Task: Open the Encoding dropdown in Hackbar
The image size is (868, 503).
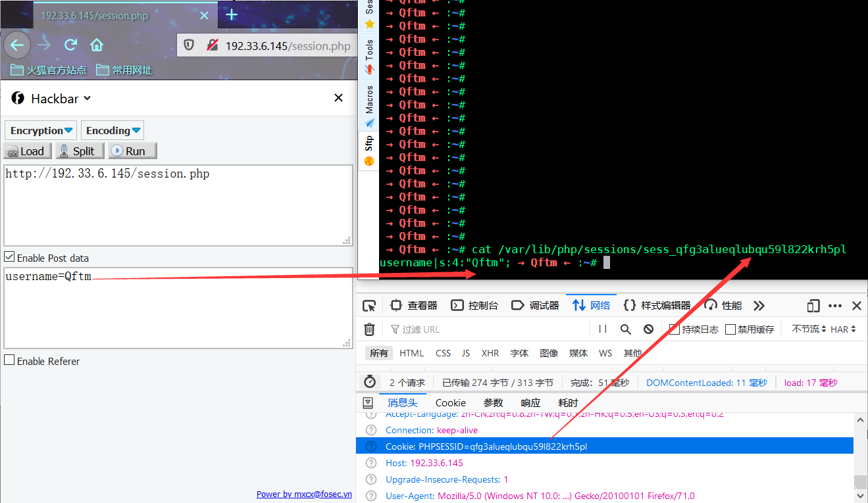Action: (113, 130)
